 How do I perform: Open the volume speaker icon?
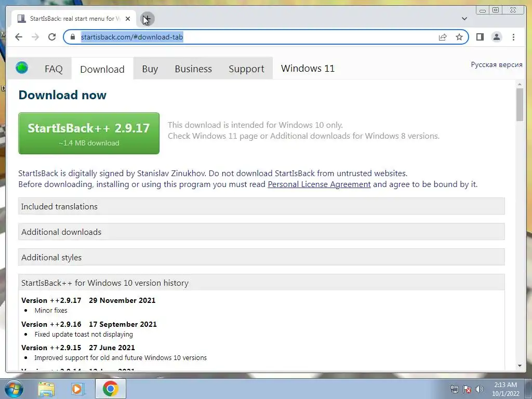pos(480,389)
